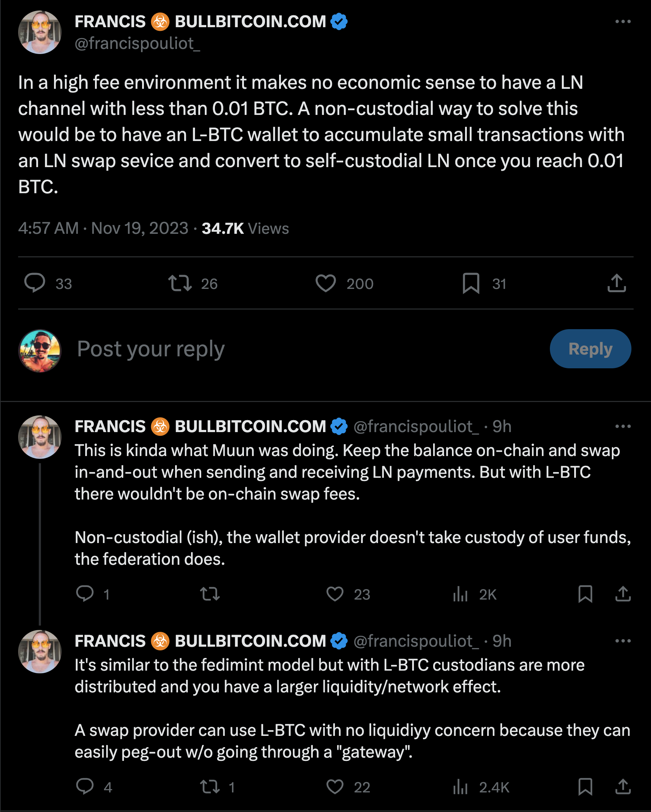The height and width of the screenshot is (812, 651).
Task: Bookmark the main tweet with 31 bookmarks
Action: [x=470, y=283]
